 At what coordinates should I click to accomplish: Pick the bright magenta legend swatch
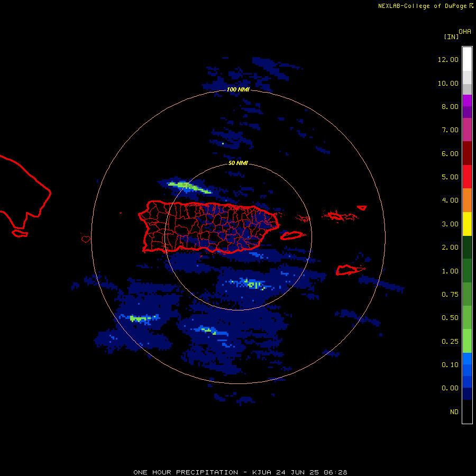(467, 100)
